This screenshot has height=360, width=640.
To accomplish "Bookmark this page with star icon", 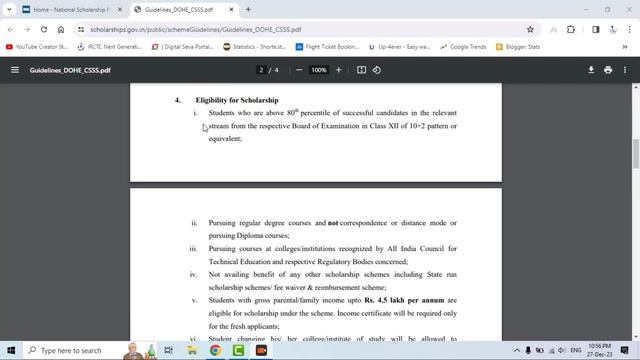I will [530, 29].
